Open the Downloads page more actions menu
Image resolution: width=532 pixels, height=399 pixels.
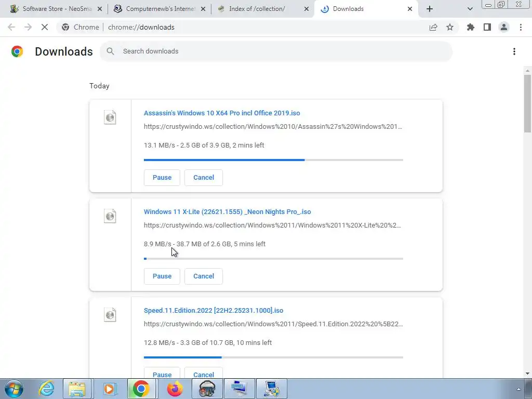coord(514,51)
